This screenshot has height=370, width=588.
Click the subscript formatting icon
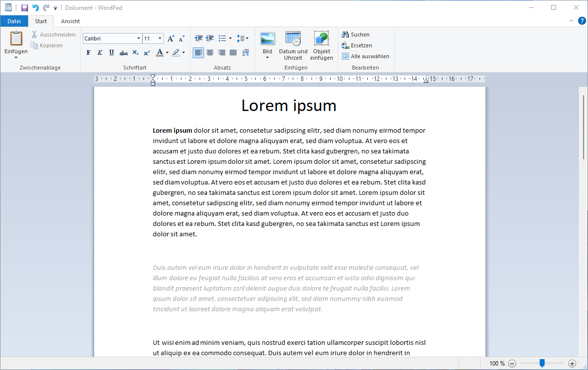(x=135, y=53)
